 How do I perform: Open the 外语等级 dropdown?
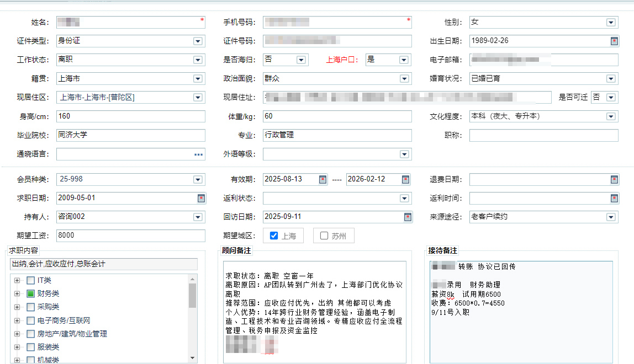coord(404,154)
